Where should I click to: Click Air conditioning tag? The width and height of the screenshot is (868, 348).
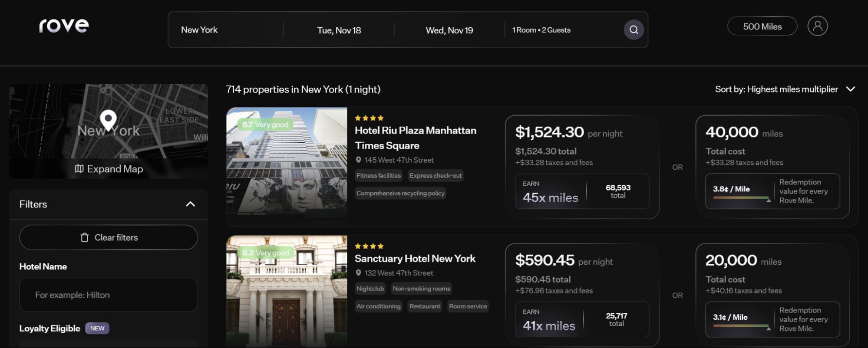379,306
